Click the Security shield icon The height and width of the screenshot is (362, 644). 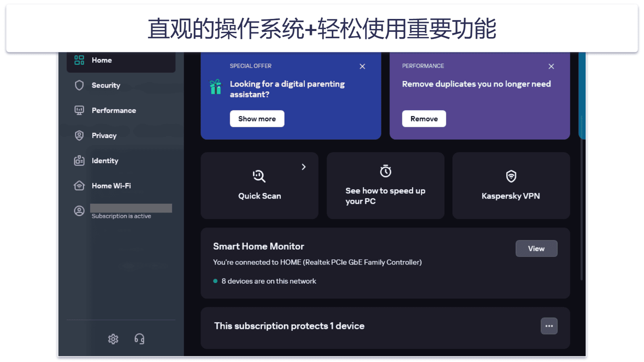click(x=79, y=85)
